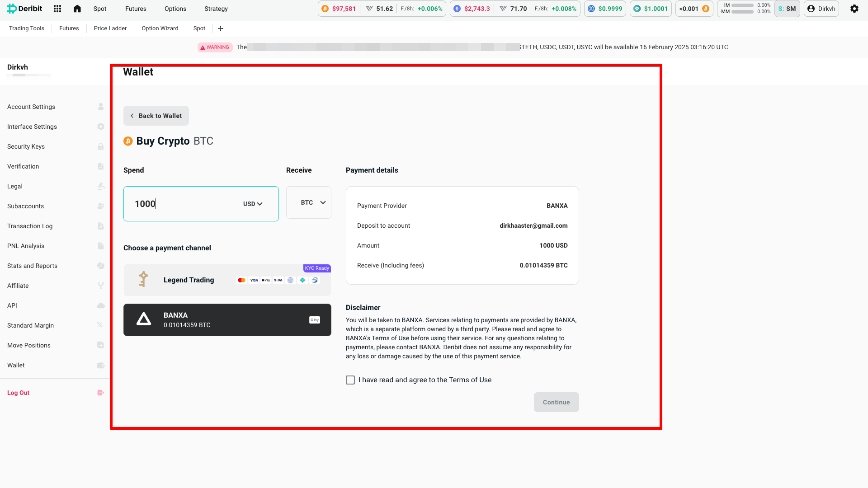Switch to the Spot sub tab
The image size is (868, 488).
coord(199,28)
